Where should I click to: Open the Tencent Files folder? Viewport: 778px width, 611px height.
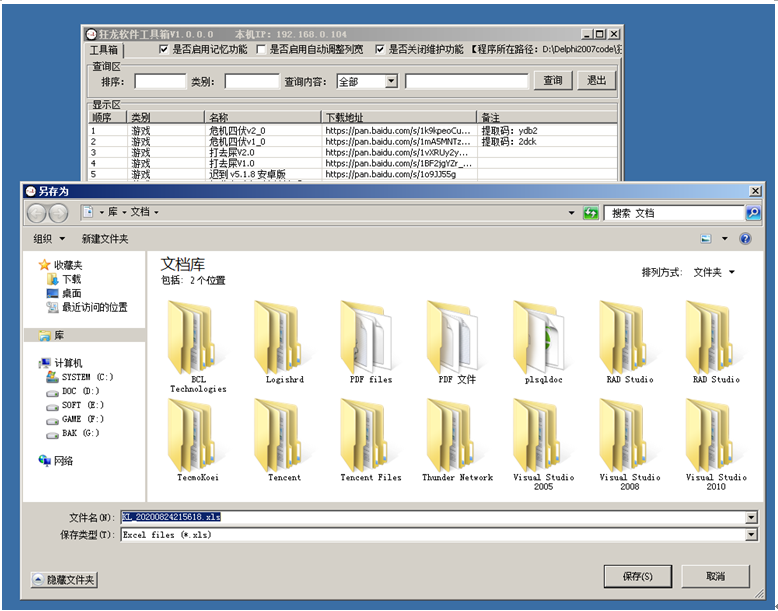pos(371,438)
